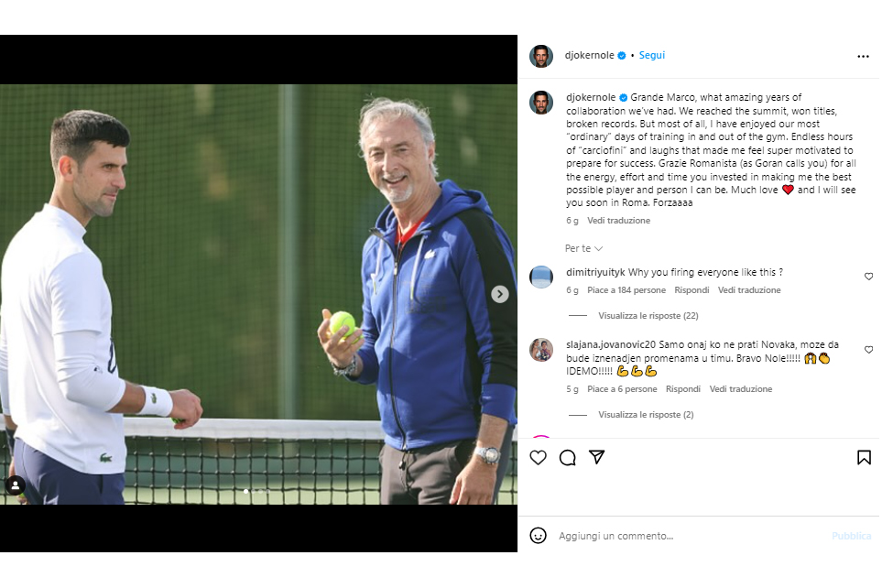This screenshot has height=588, width=882.
Task: Like dimitriyuityk's comment with the heart
Action: (868, 277)
